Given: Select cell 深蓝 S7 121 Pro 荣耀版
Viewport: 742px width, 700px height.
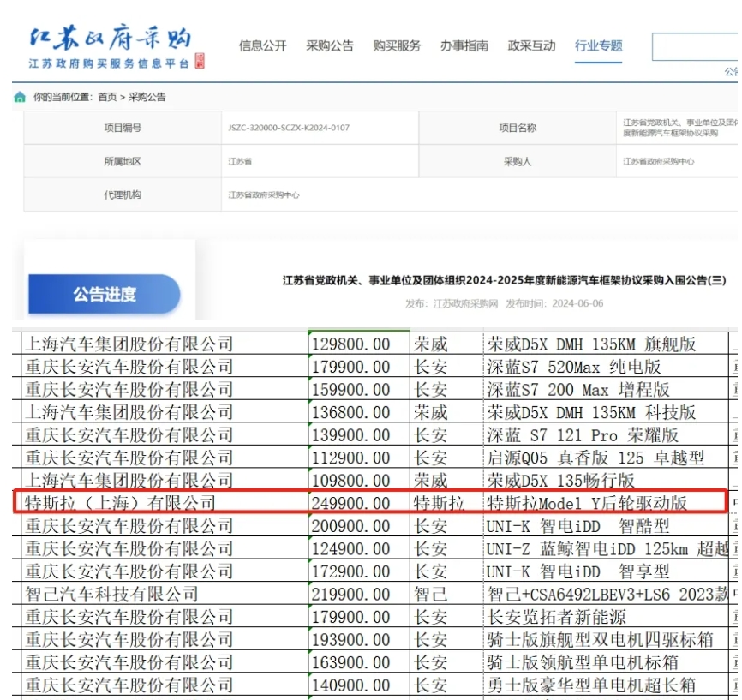Looking at the screenshot, I should click(x=606, y=434).
